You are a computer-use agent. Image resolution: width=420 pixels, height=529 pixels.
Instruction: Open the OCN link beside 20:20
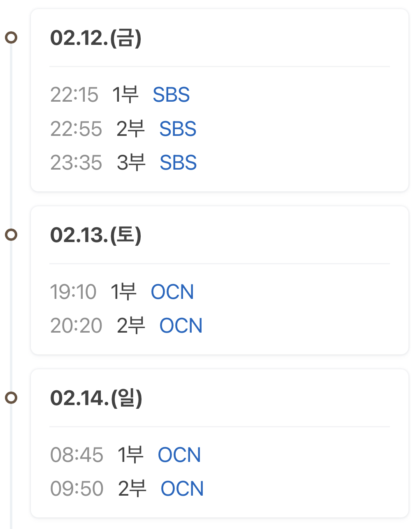[x=181, y=326]
